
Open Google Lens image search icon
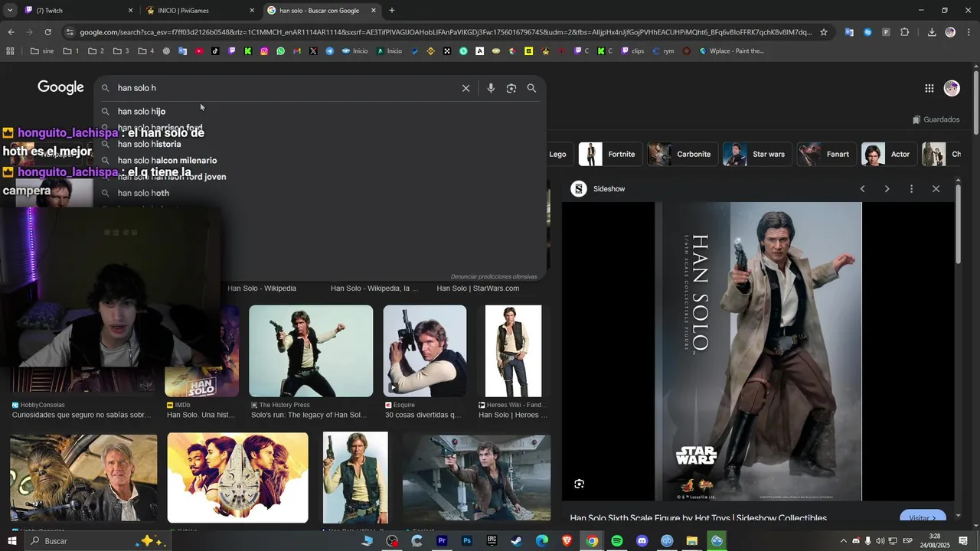point(511,88)
